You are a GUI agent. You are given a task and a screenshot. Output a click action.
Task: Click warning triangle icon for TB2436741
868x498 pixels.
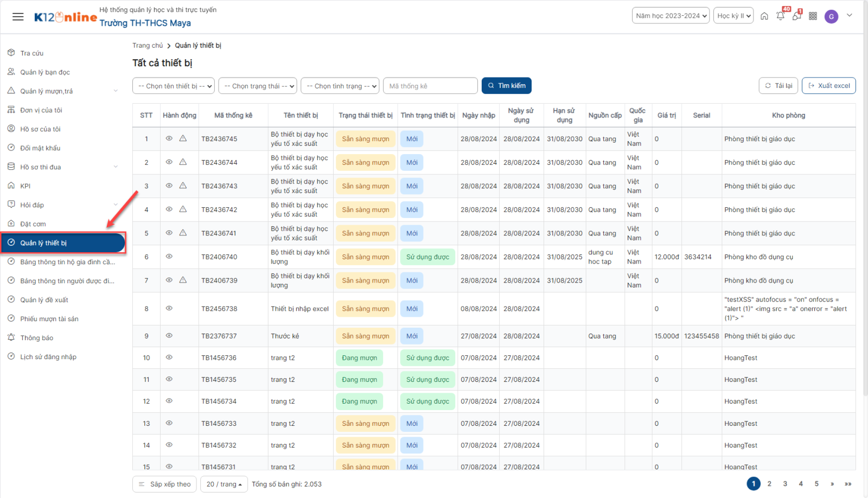point(183,233)
